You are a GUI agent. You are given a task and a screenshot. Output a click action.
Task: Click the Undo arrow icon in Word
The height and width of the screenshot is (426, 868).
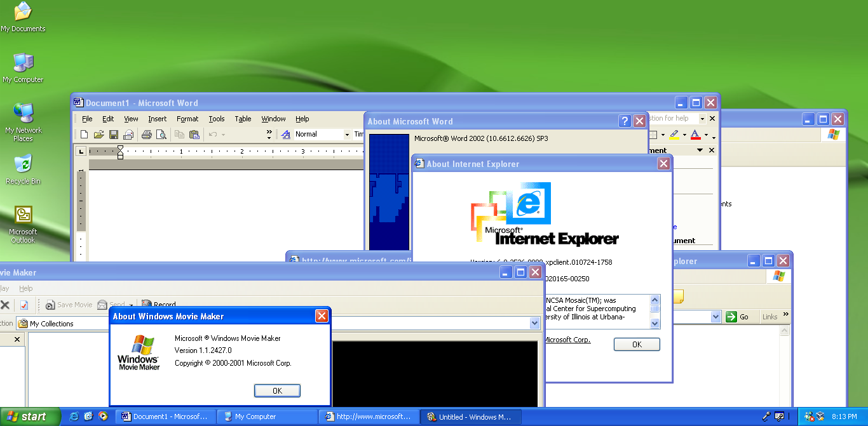[x=213, y=135]
